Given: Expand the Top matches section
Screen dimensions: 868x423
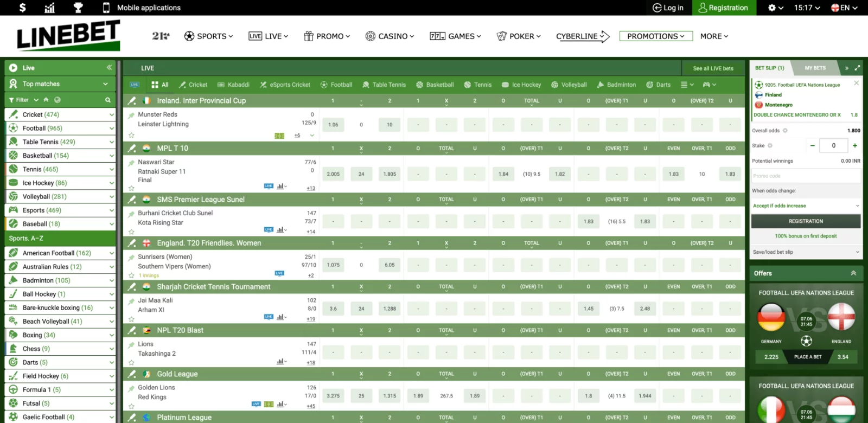Looking at the screenshot, I should (60, 84).
